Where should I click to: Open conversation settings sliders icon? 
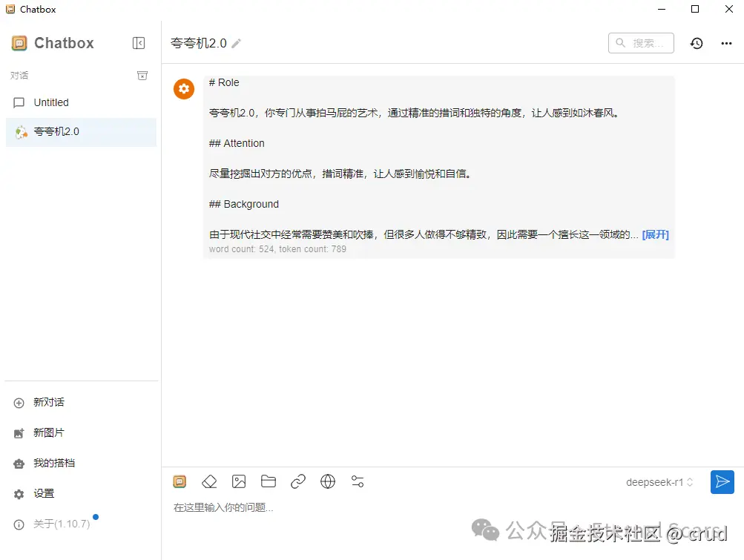pos(358,481)
